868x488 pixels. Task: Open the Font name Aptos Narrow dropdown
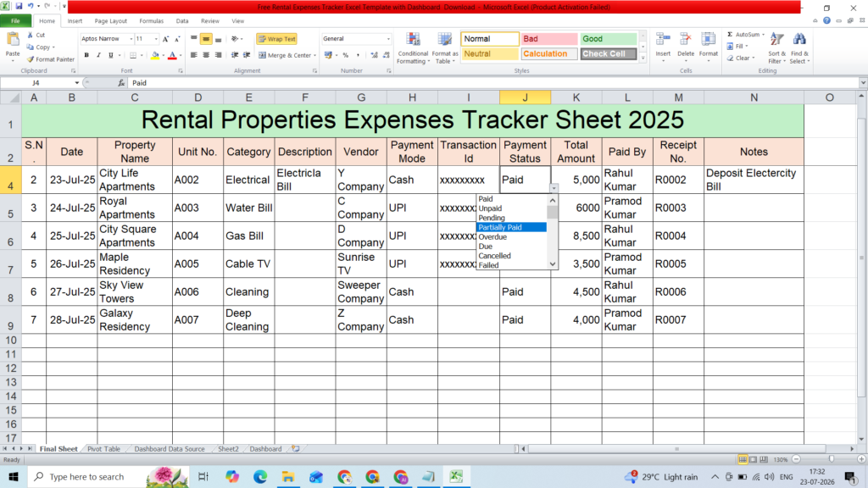pyautogui.click(x=131, y=39)
